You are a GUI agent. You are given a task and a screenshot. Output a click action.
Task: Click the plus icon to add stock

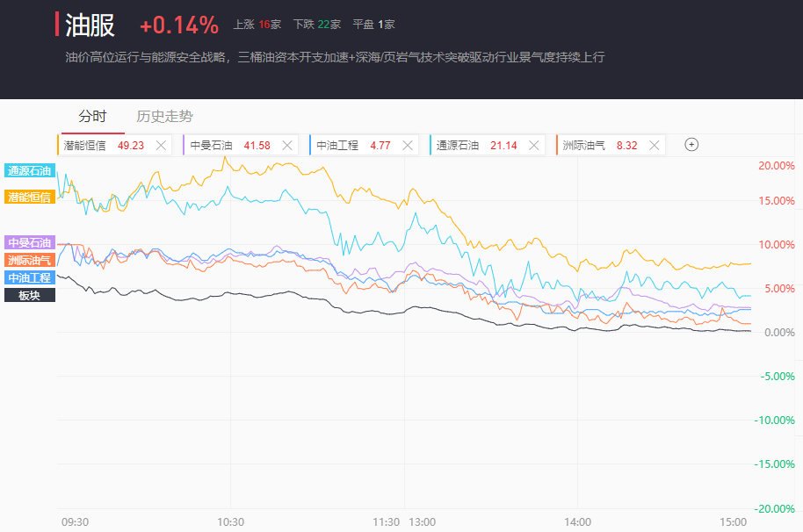pyautogui.click(x=691, y=145)
